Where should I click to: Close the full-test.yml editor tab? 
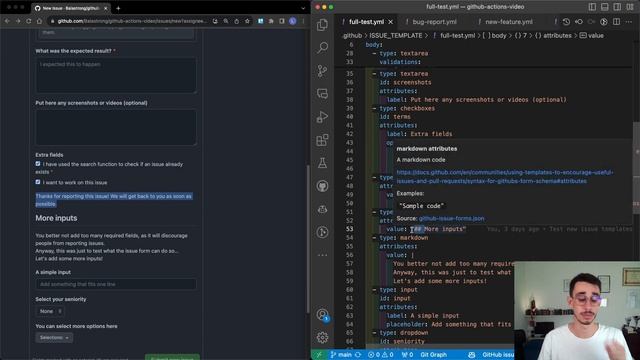tap(391, 22)
